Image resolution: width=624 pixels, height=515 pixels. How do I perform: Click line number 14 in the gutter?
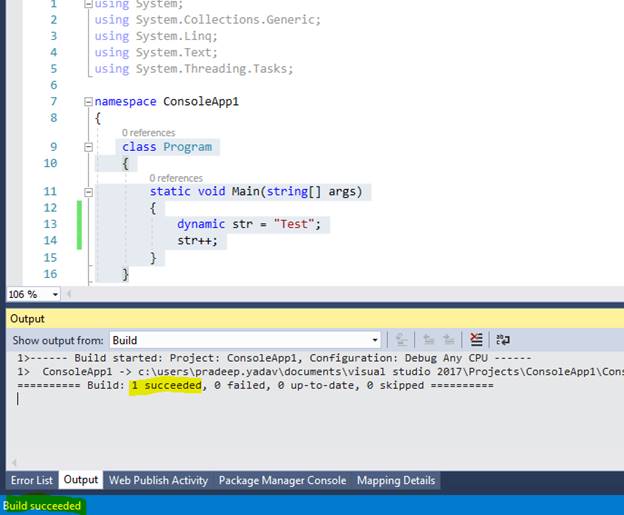pyautogui.click(x=50, y=240)
